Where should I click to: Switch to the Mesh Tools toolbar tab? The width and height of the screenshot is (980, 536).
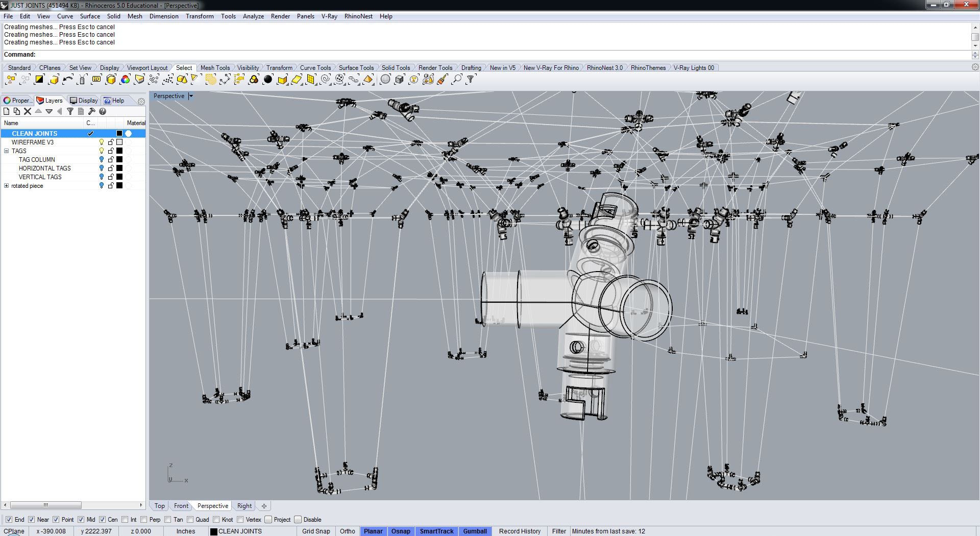(214, 68)
